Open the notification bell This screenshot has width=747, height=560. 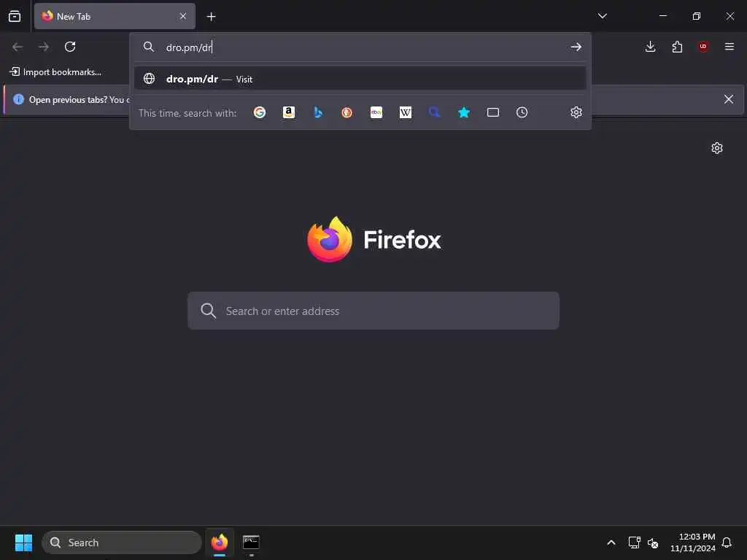tap(727, 542)
